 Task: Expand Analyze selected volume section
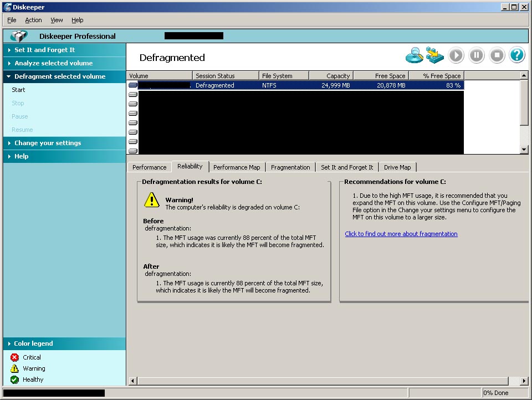pyautogui.click(x=64, y=63)
